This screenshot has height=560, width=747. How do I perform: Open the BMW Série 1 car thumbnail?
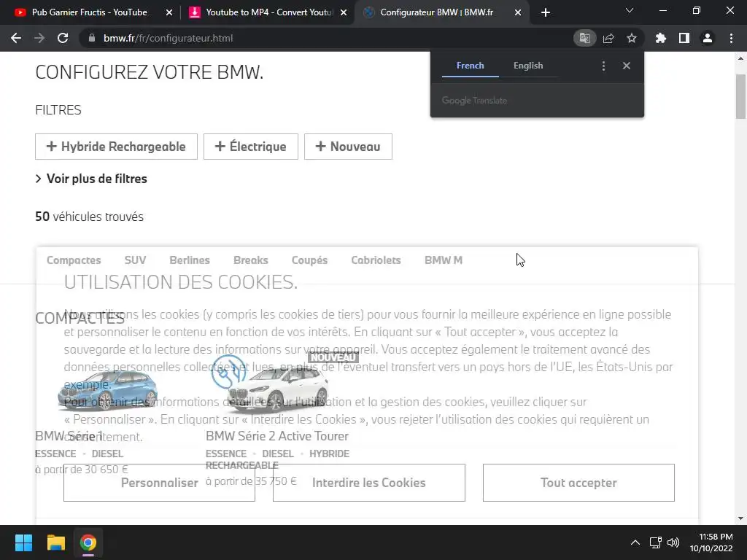coord(108,391)
